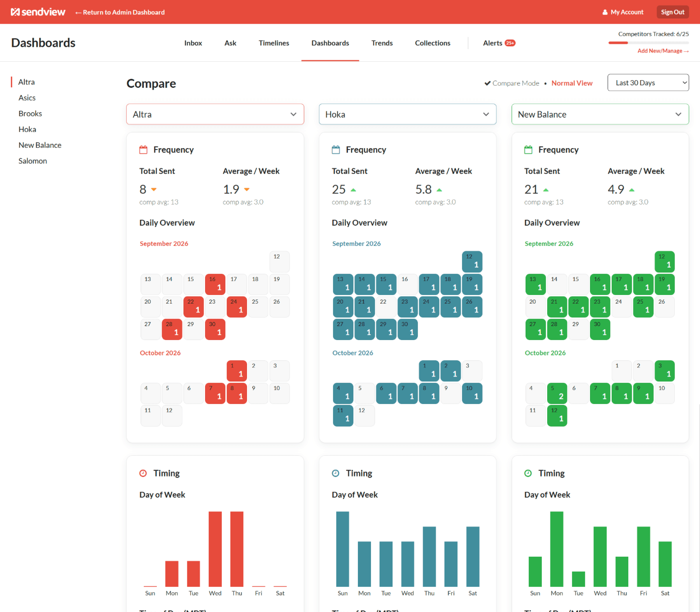Click the Alerts 25+ badge

click(x=510, y=43)
